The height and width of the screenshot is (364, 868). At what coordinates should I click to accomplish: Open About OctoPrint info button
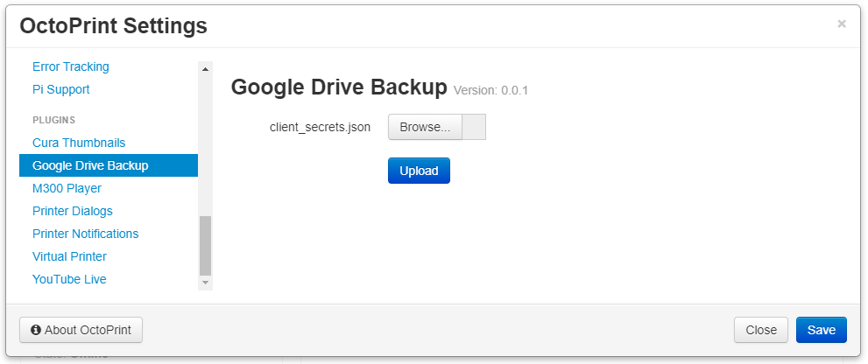81,330
